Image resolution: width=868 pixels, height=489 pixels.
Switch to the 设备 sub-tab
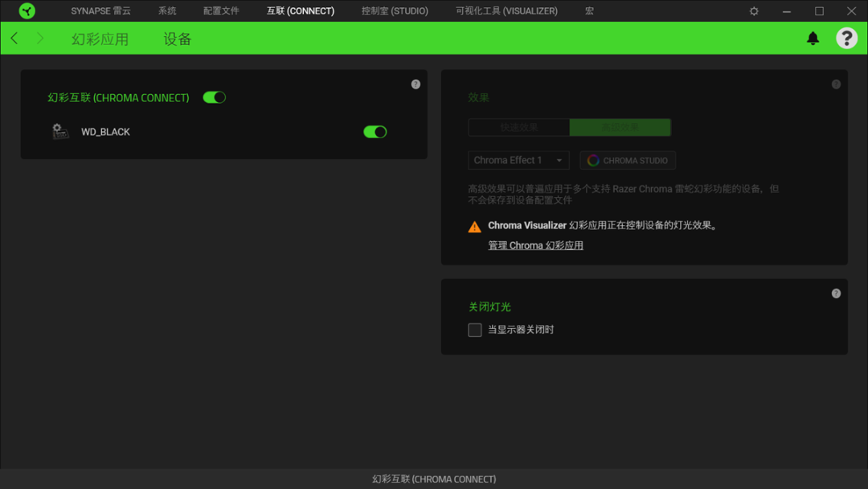coord(177,39)
